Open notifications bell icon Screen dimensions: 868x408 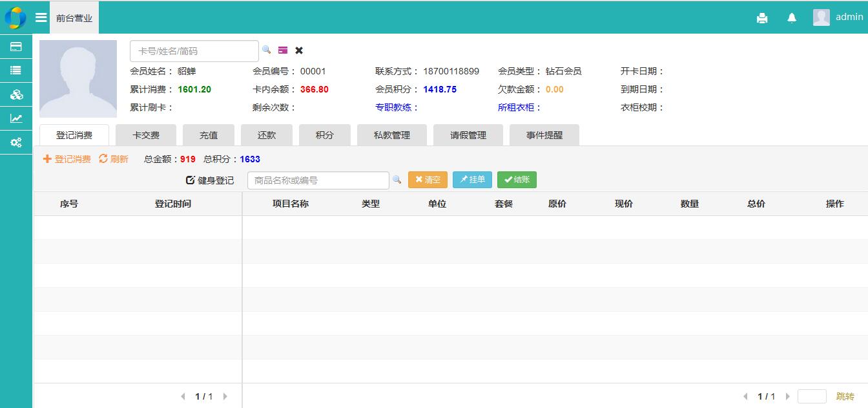(792, 18)
